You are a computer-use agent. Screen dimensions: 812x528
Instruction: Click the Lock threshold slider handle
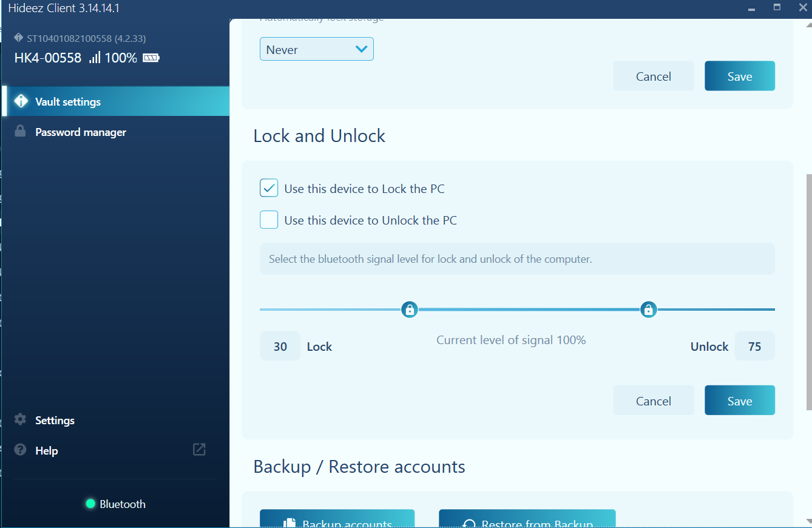click(x=410, y=310)
